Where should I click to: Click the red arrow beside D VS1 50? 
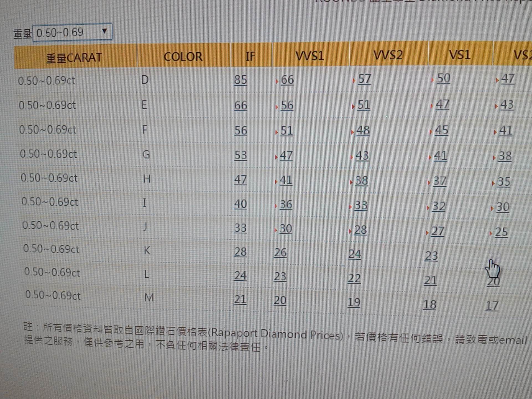tap(433, 80)
